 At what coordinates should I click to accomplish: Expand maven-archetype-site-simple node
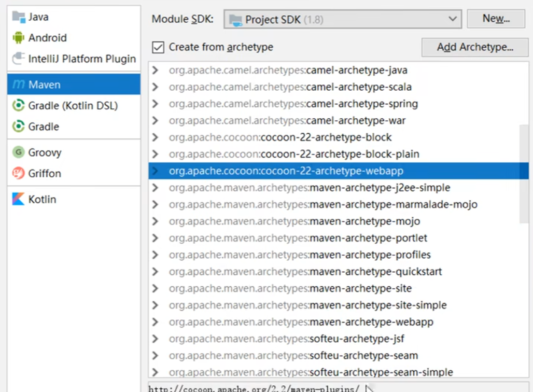156,305
